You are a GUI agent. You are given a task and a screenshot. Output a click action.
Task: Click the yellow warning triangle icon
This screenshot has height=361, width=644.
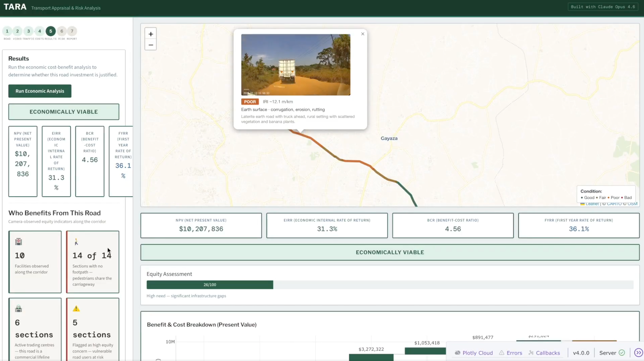tap(76, 309)
